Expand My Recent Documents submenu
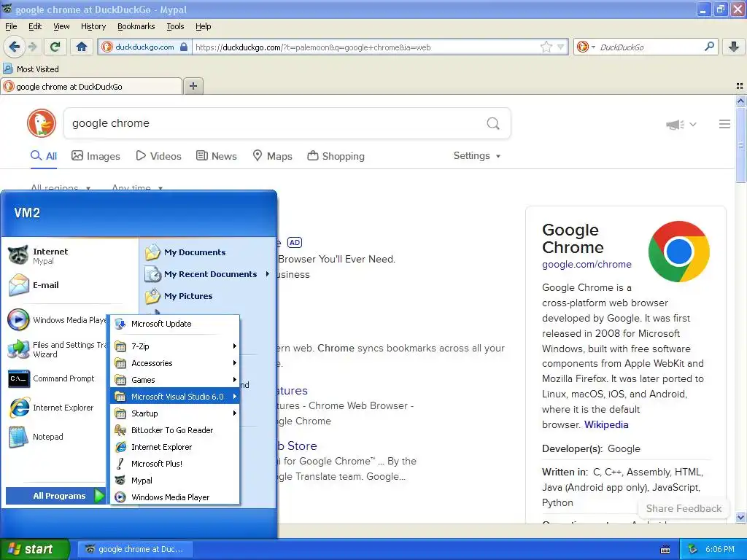The height and width of the screenshot is (560, 747). click(x=208, y=274)
